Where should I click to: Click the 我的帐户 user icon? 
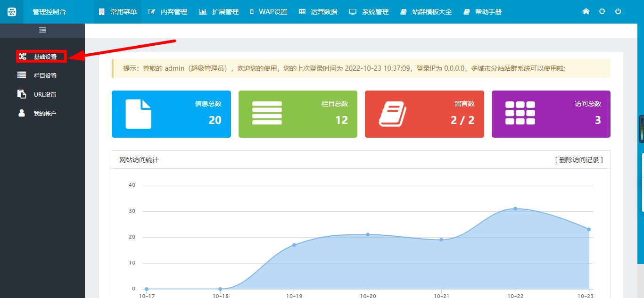click(22, 113)
